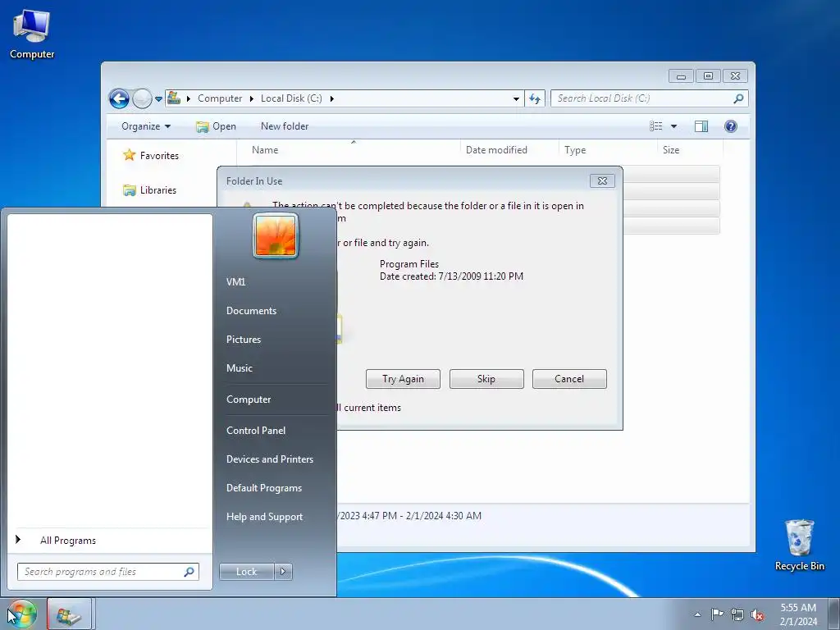
Task: Open recent pages dropdown arrow
Action: coord(158,99)
